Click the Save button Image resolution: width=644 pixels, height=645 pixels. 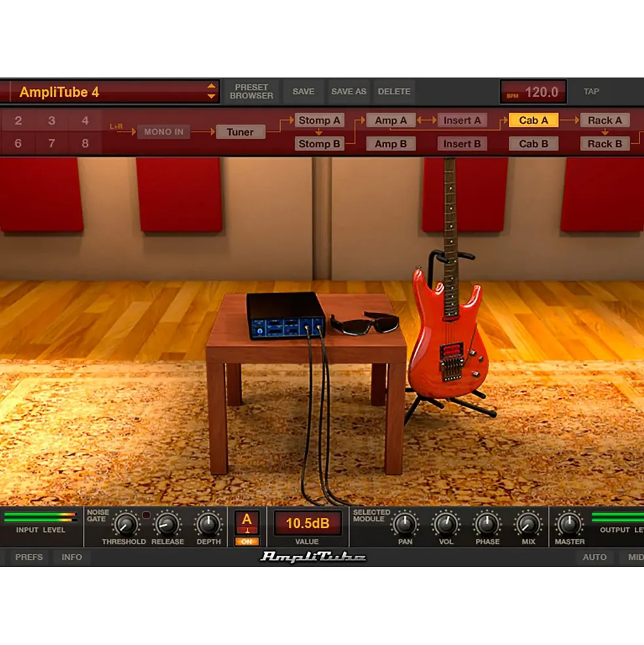[304, 91]
